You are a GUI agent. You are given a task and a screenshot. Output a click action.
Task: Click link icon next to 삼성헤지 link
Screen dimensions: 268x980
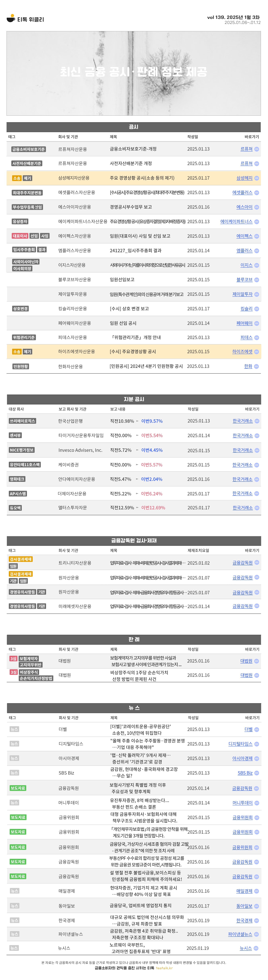257,178
